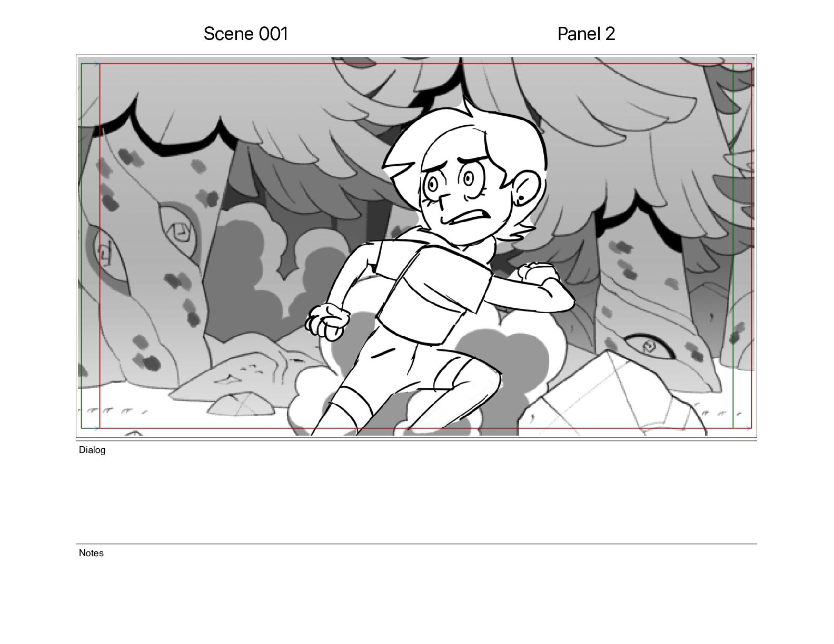Click the Dialog label
Viewport: 834px width, 644px height.
(x=92, y=450)
